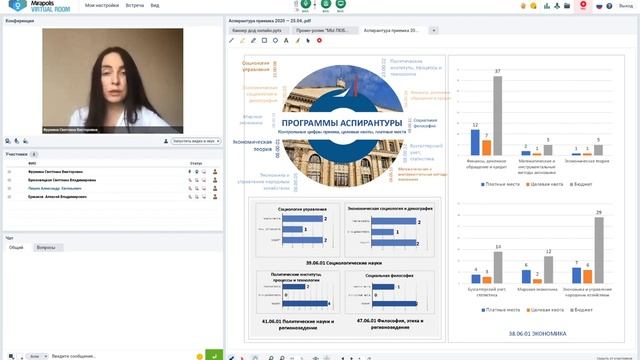Select the ellipse shape tool
640x360 pixels.
(x=276, y=40)
